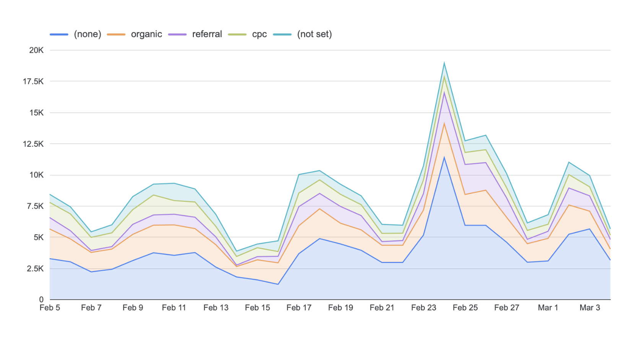Viewport: 644px width, 344px height.
Task: Click the Feb 5 x-axis date label
Action: pos(50,308)
